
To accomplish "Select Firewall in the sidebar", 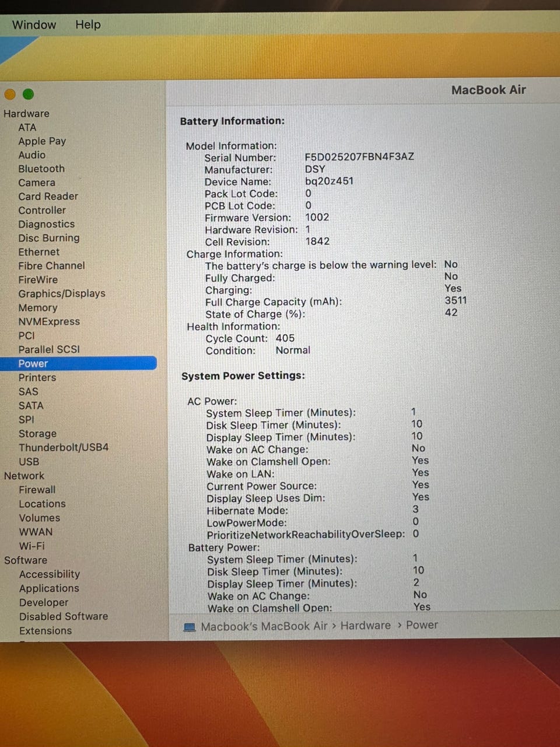I will [x=37, y=490].
